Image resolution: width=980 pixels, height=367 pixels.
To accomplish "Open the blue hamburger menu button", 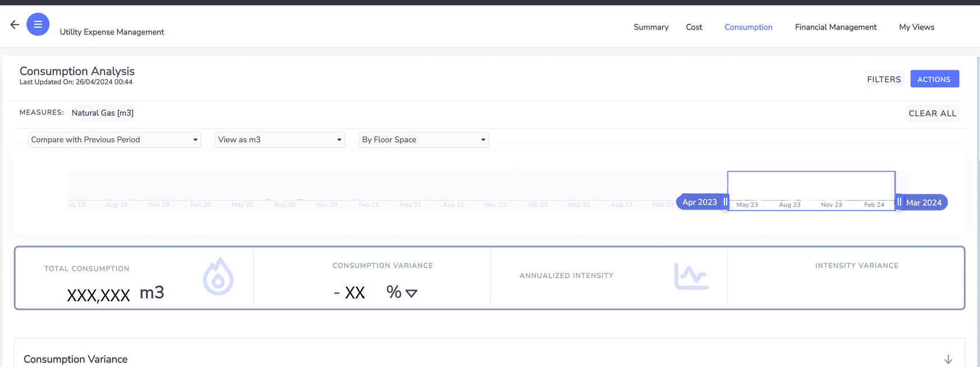I will click(38, 25).
